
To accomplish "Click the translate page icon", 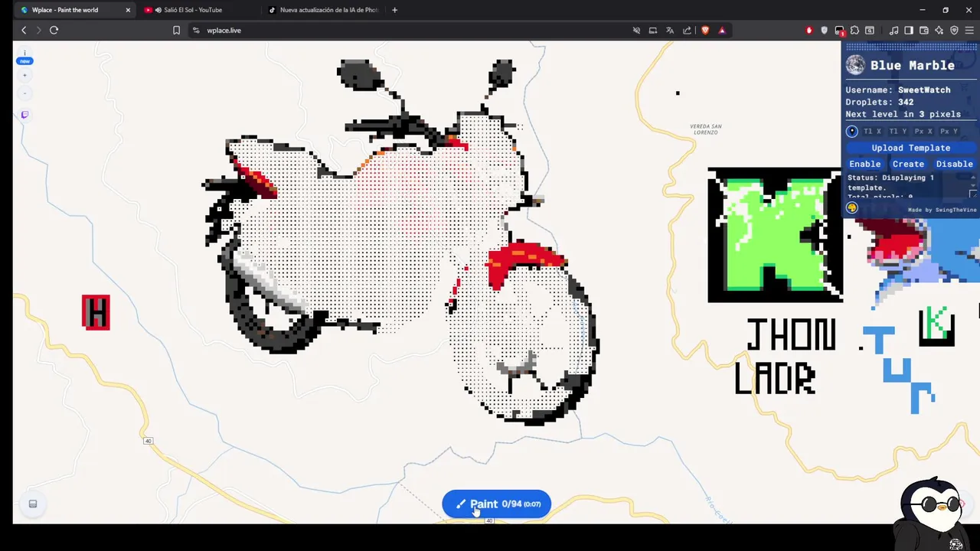I will click(x=670, y=30).
